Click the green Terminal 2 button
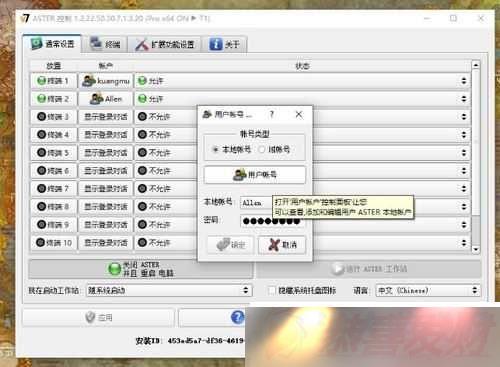Image resolution: width=500 pixels, height=367 pixels. [x=53, y=99]
